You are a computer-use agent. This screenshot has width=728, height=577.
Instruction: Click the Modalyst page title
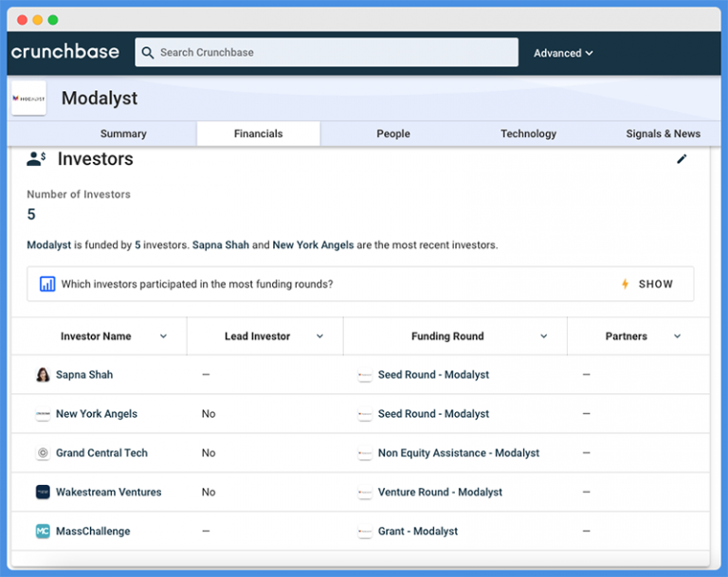pyautogui.click(x=100, y=98)
